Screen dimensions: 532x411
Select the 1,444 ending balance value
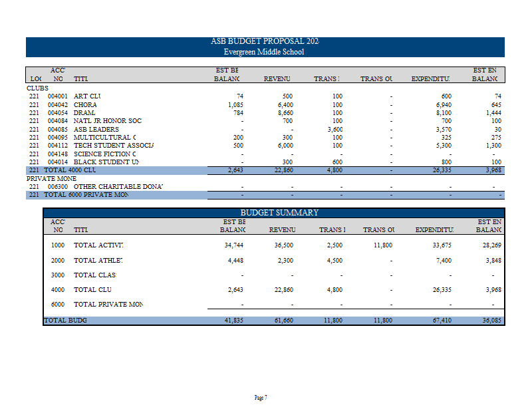(493, 112)
